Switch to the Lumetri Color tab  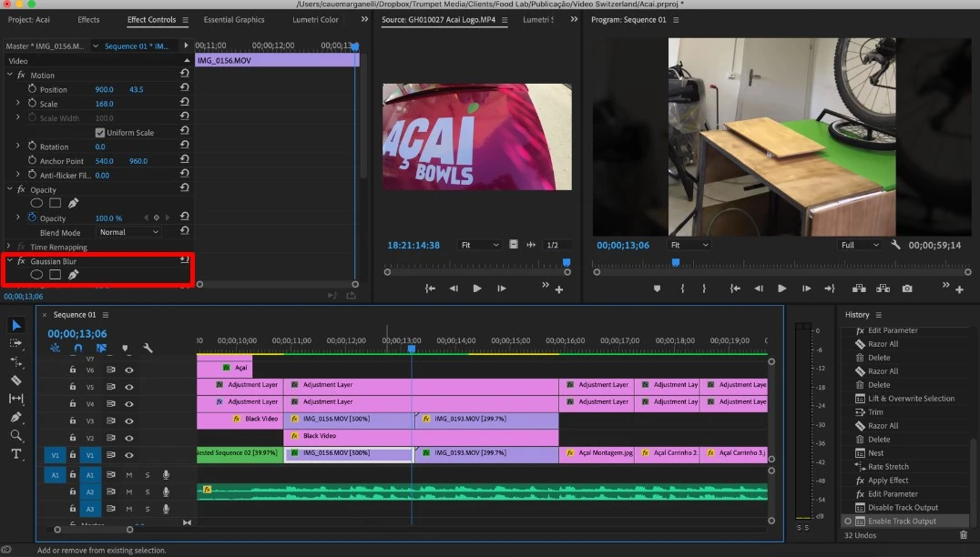(315, 20)
